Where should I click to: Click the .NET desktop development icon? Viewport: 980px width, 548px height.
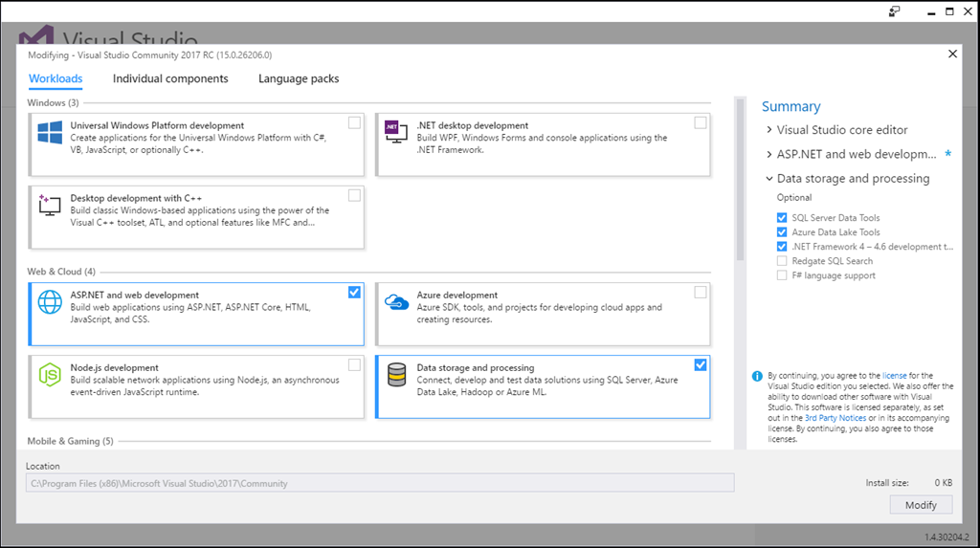(x=396, y=132)
